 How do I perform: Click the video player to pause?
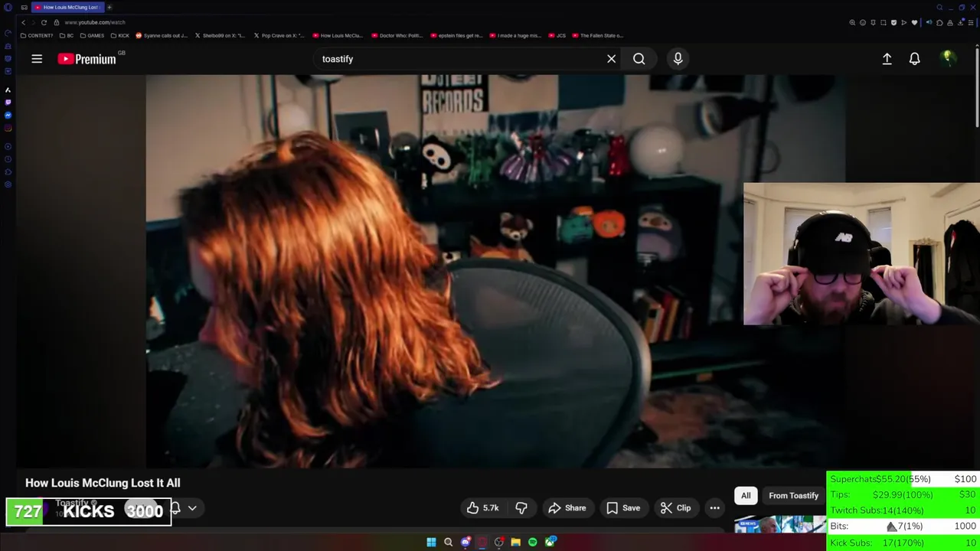444,271
